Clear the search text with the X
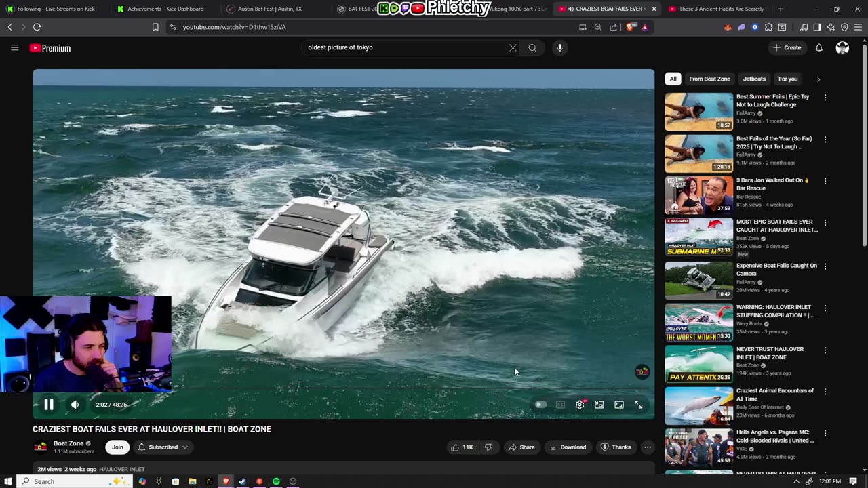Image resolution: width=868 pixels, height=488 pixels. click(513, 47)
